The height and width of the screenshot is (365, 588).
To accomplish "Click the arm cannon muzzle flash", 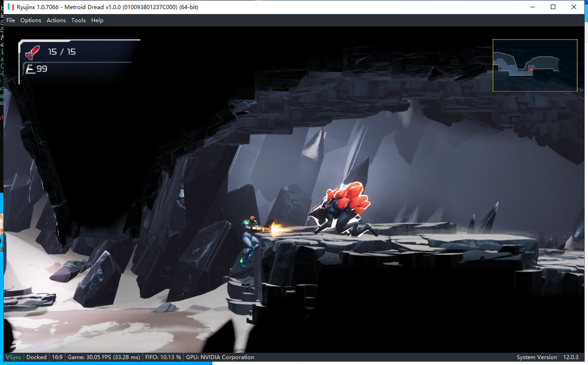I will coord(278,229).
